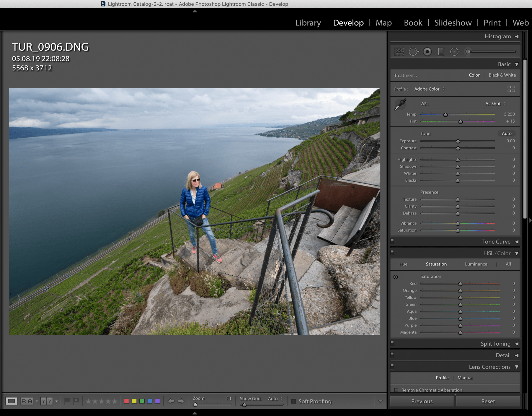The width and height of the screenshot is (532, 416).
Task: Mark photo as rejected flag
Action: (x=76, y=401)
